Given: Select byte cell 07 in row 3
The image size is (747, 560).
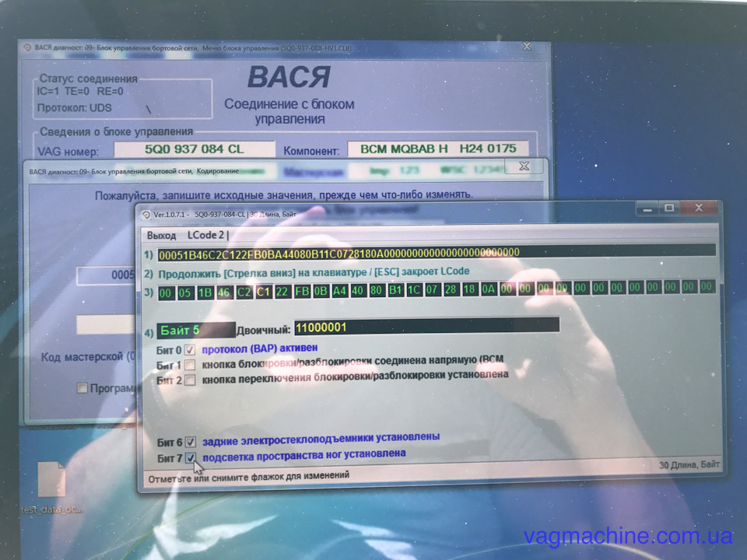Looking at the screenshot, I should pyautogui.click(x=432, y=289).
